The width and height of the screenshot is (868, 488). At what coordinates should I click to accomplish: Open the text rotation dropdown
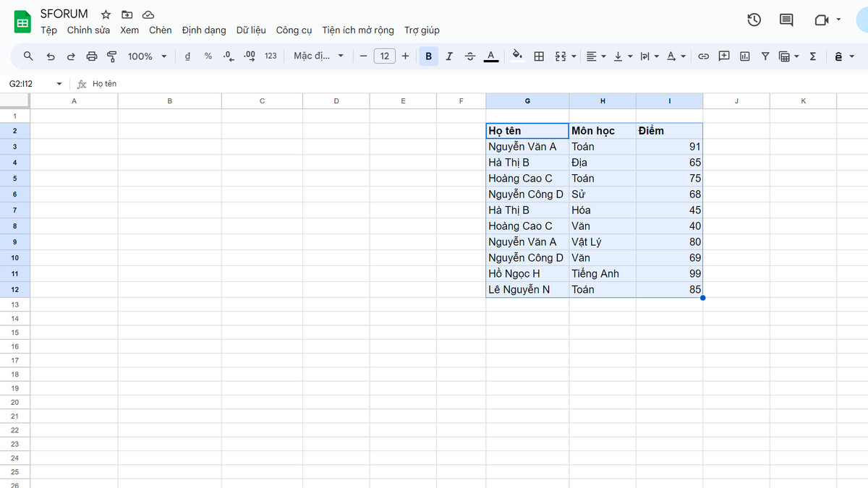676,56
